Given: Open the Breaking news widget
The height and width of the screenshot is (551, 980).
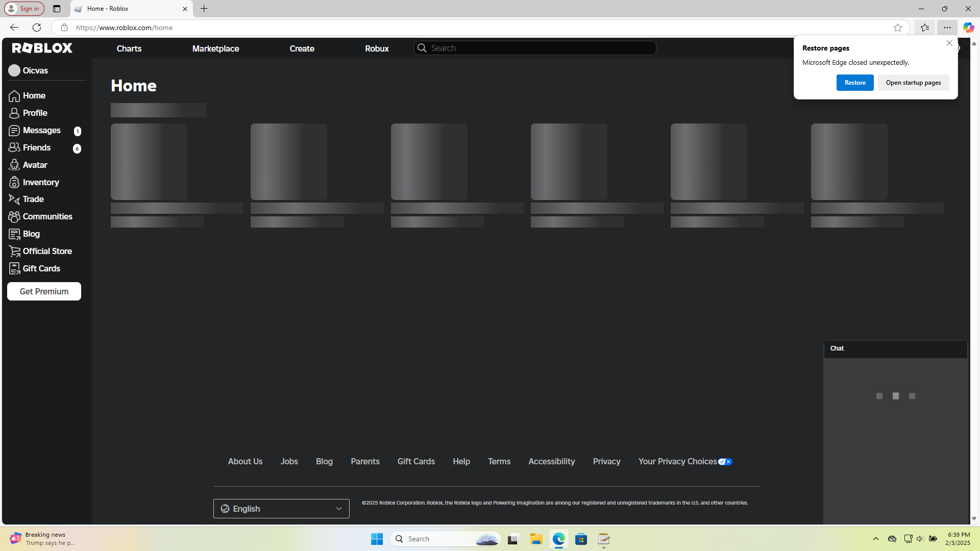Looking at the screenshot, I should [x=43, y=539].
